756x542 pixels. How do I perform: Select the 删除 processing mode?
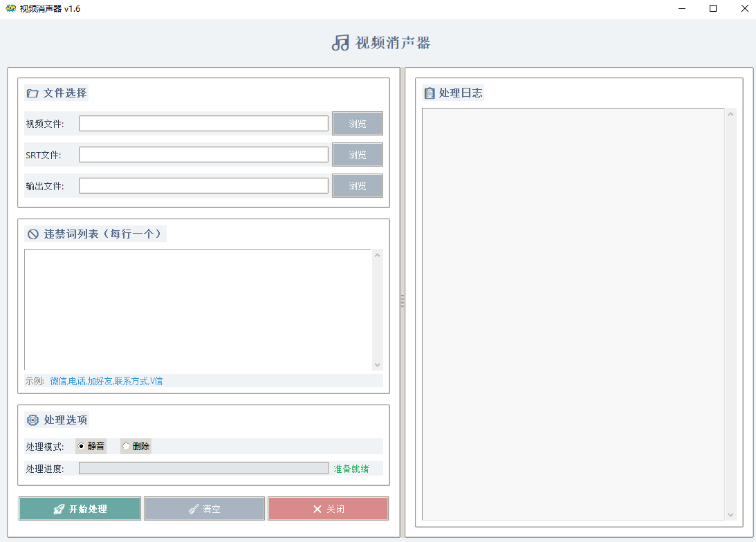tap(126, 447)
